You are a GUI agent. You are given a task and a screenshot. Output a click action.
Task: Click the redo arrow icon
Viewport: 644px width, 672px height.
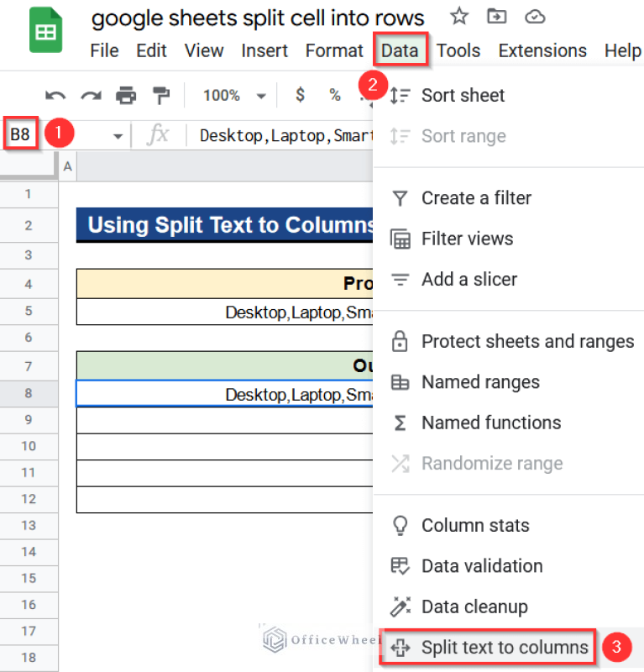click(x=91, y=96)
